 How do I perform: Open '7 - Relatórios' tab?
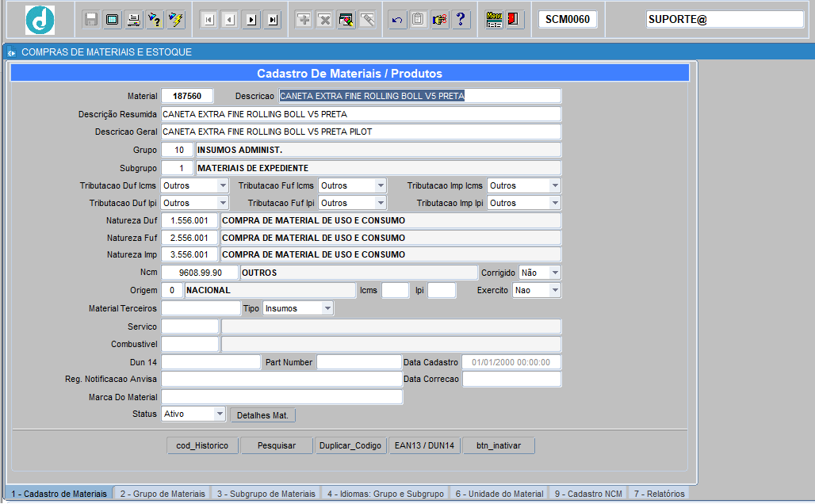(x=659, y=494)
